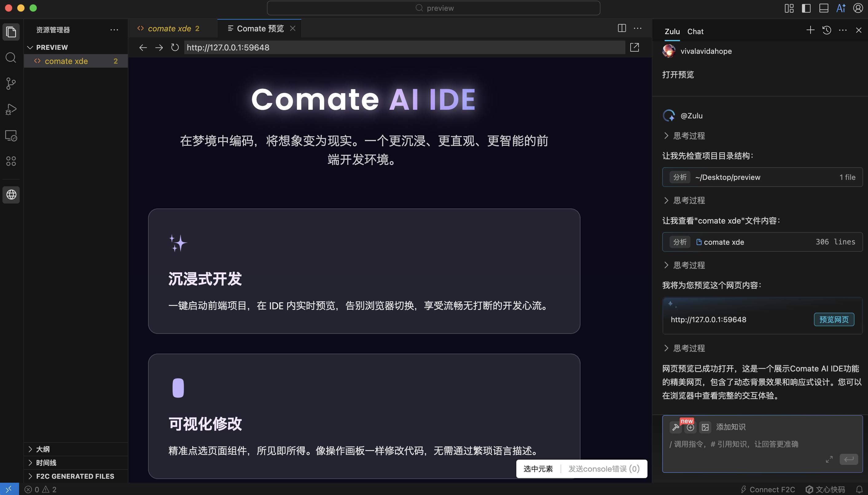868x495 pixels.
Task: Open the comate xde 306 lines analysis card
Action: 762,242
